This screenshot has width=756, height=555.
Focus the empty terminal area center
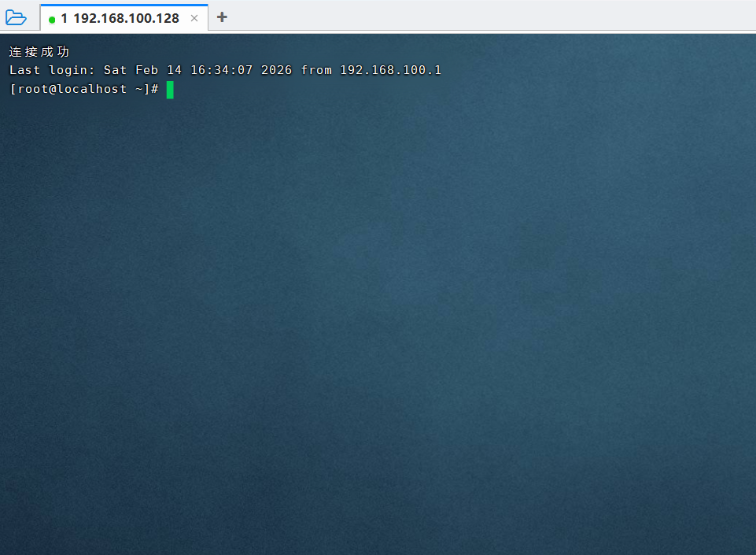point(378,315)
